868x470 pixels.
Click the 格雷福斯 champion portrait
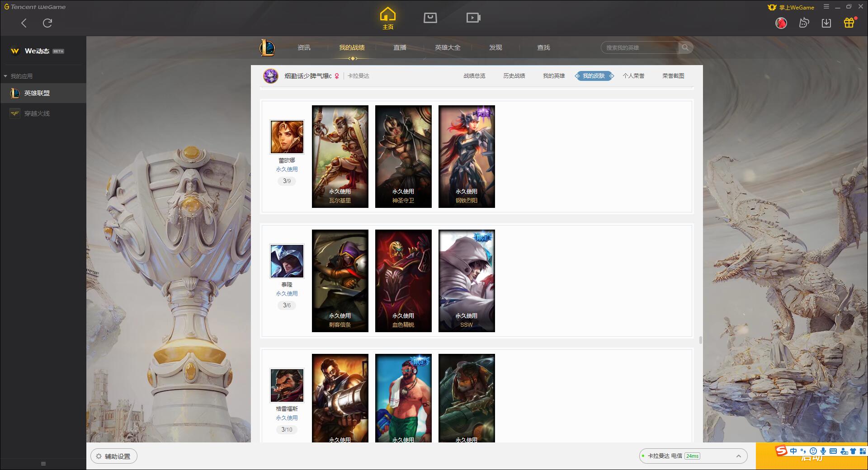tap(287, 385)
